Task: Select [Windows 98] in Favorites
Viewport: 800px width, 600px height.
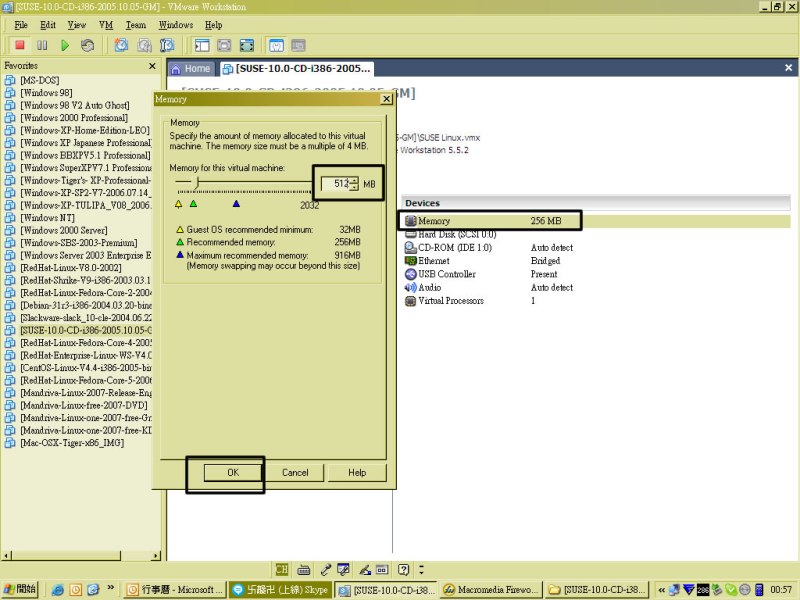Action: click(x=46, y=93)
